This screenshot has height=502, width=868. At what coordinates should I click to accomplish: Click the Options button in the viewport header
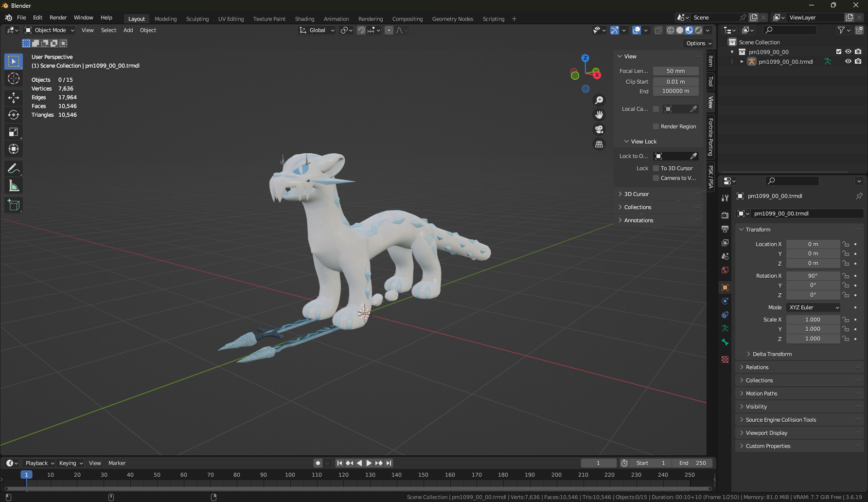[699, 43]
